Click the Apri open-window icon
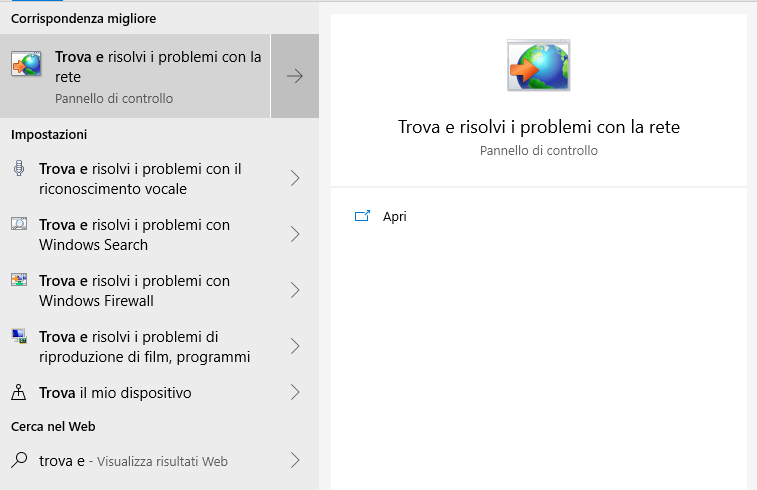The image size is (757, 490). pos(362,216)
